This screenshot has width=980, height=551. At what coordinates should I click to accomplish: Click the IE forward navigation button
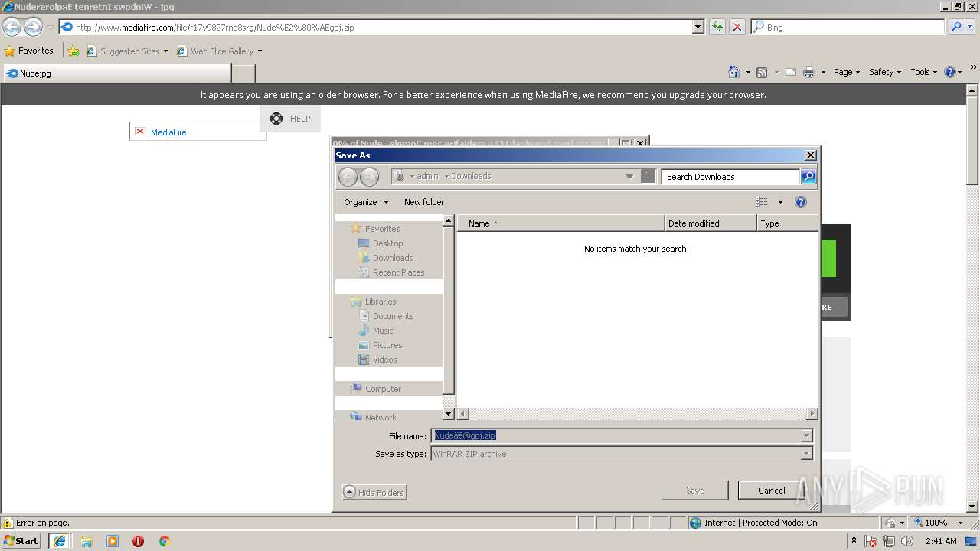pyautogui.click(x=33, y=27)
